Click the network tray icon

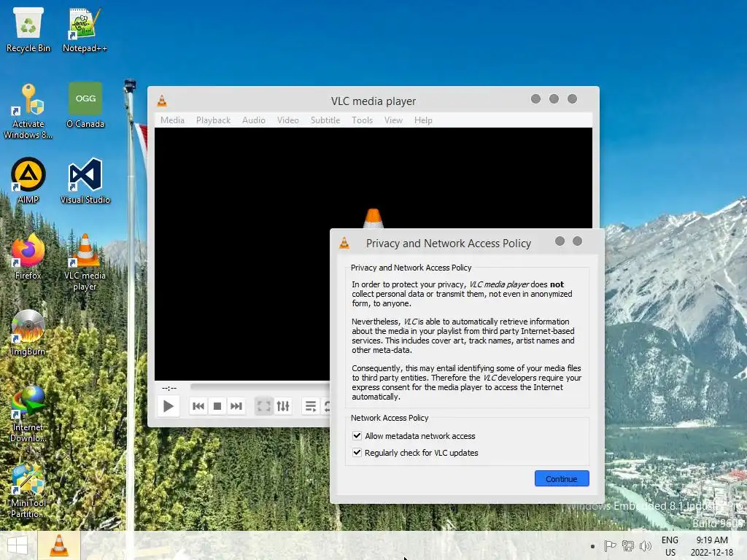click(x=628, y=546)
